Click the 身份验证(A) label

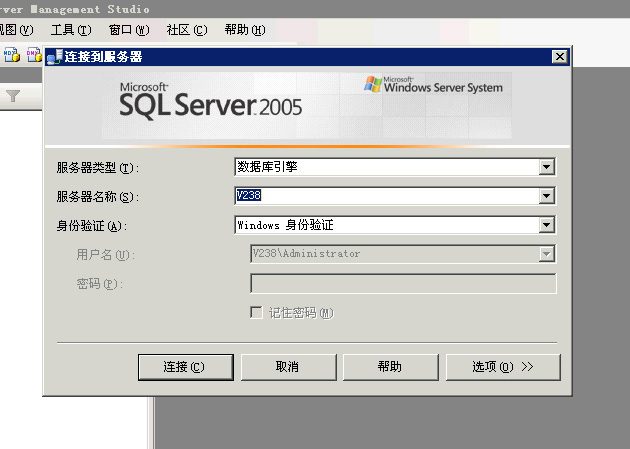tap(92, 226)
